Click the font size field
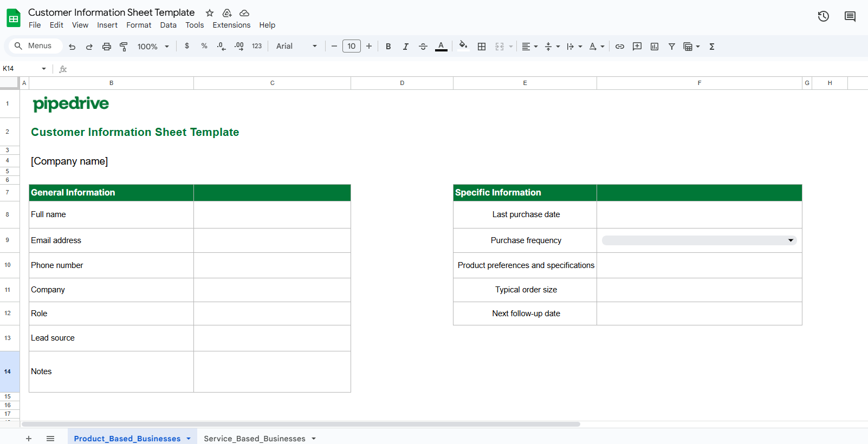The width and height of the screenshot is (868, 444). (x=352, y=46)
